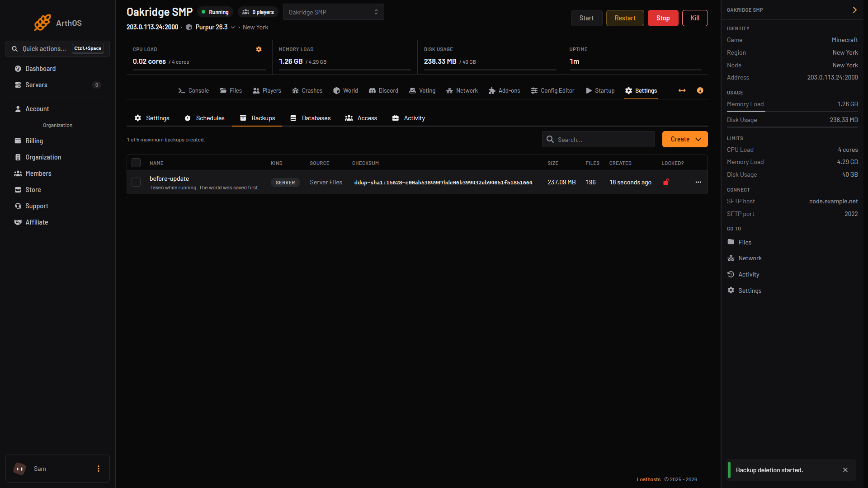Dismiss the Backup deletion started notification
This screenshot has height=488, width=868.
(845, 470)
